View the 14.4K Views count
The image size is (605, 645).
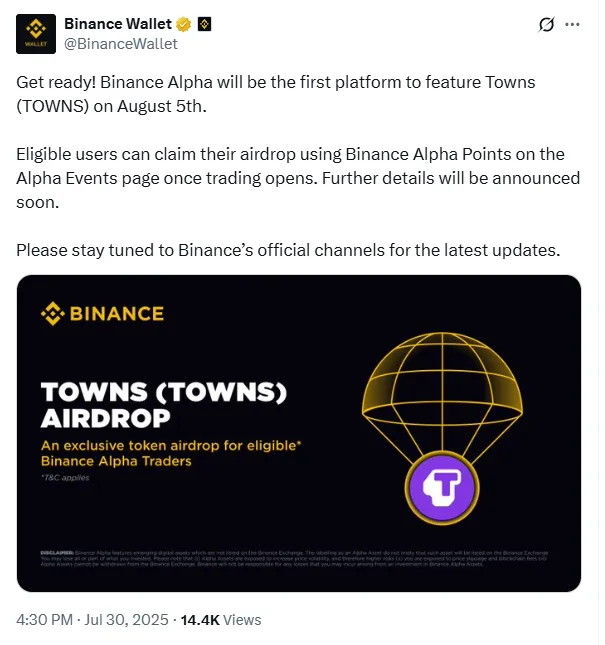(219, 620)
